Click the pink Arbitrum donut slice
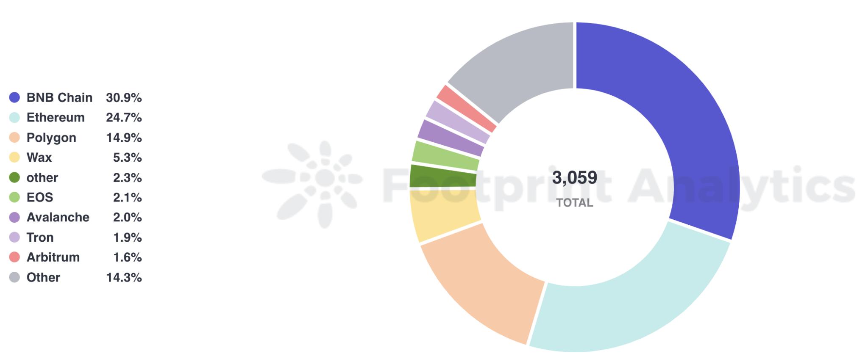 (466, 108)
